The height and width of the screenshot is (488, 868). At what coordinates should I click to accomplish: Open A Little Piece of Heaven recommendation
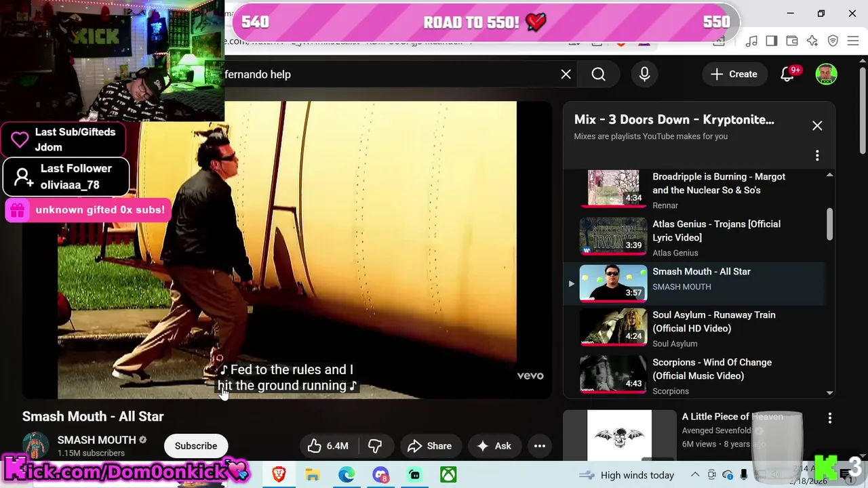tap(732, 417)
